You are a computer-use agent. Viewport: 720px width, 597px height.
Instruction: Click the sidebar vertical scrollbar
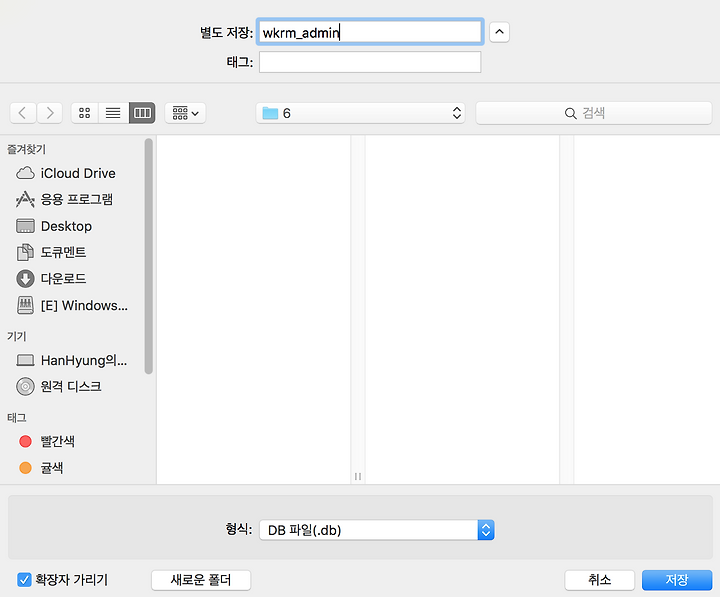[x=148, y=256]
